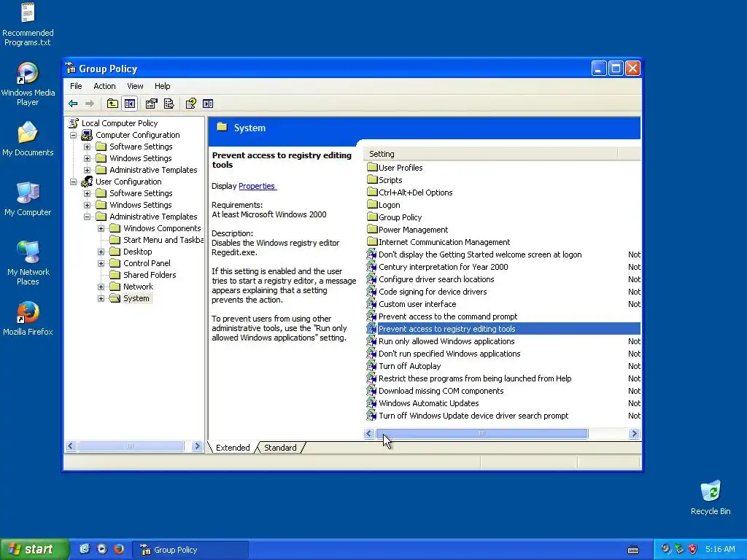Click the system clock showing 5:16 AM

point(720,549)
